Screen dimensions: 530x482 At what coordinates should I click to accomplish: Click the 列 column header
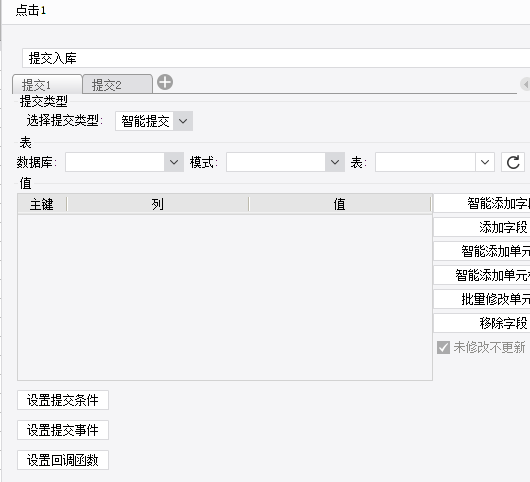pos(158,204)
